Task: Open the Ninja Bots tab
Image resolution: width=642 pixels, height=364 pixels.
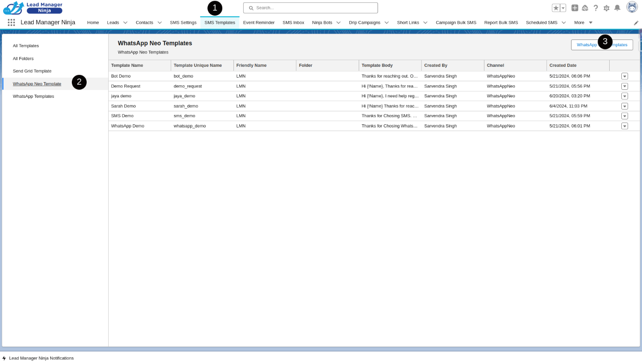Action: pos(322,22)
